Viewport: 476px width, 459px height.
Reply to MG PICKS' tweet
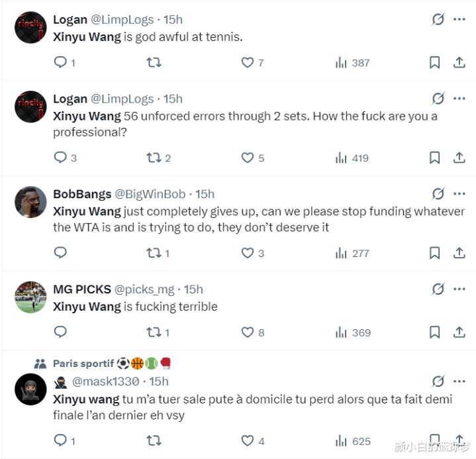(x=60, y=332)
